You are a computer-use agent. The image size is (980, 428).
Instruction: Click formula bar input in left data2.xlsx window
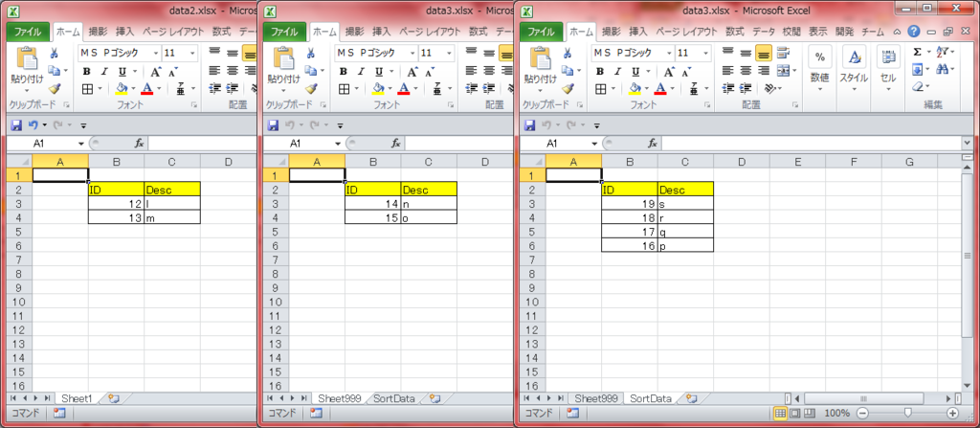click(203, 144)
